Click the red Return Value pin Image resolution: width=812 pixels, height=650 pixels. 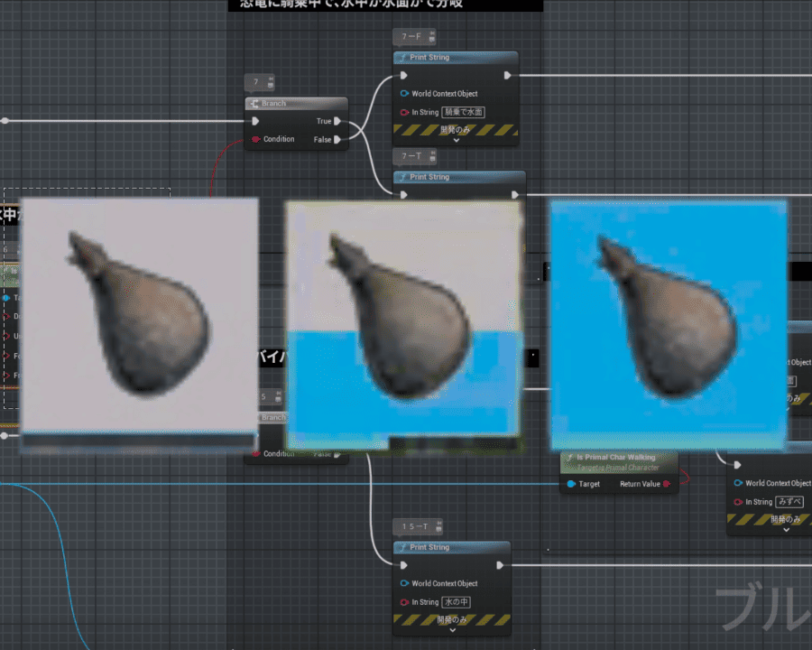tap(667, 484)
